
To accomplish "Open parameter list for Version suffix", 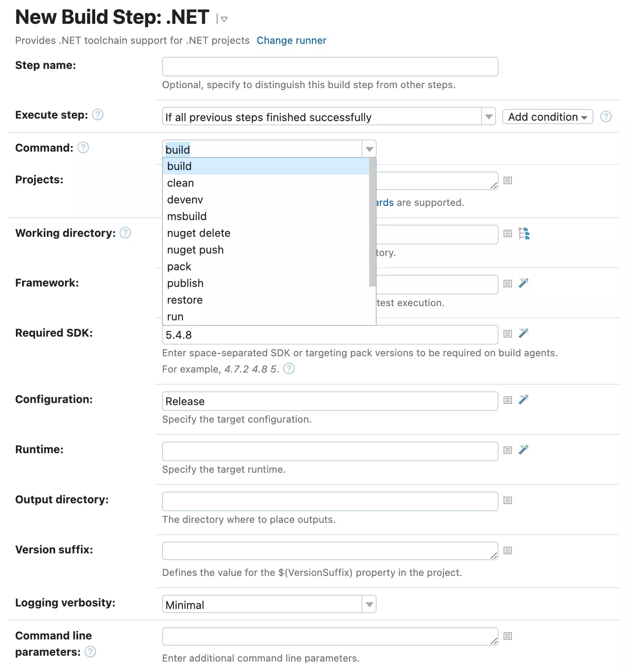I will (x=507, y=550).
